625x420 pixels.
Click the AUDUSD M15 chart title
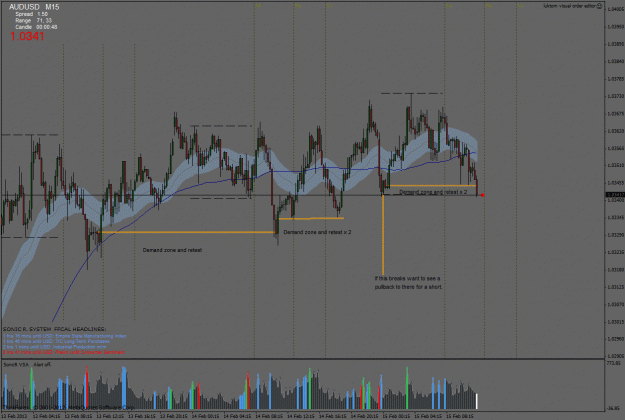click(34, 7)
